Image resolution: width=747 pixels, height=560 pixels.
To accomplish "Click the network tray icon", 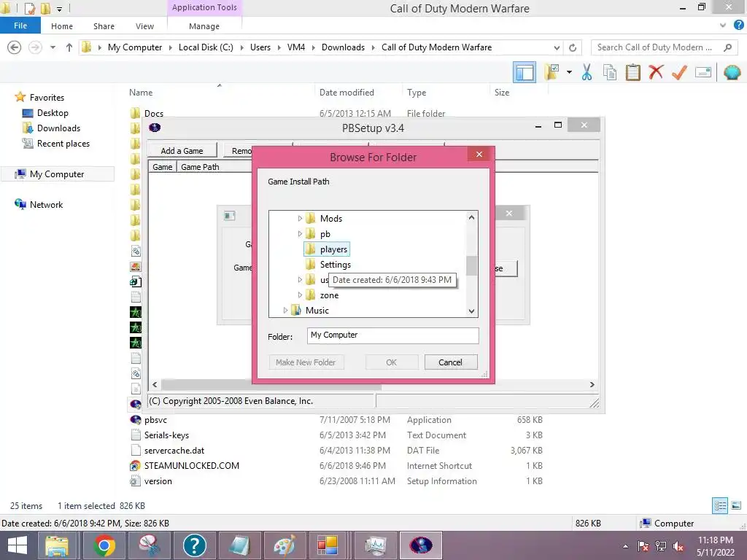I will coord(661,546).
